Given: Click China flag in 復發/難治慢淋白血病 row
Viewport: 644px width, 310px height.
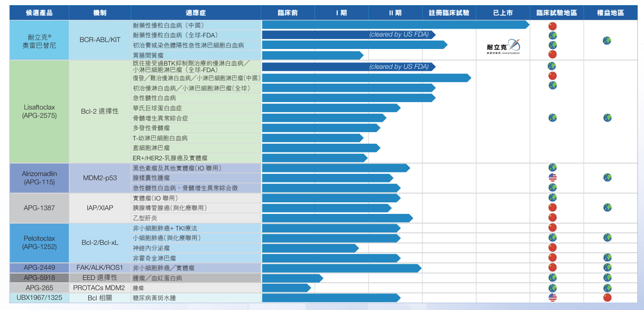Looking at the screenshot, I should click(552, 76).
